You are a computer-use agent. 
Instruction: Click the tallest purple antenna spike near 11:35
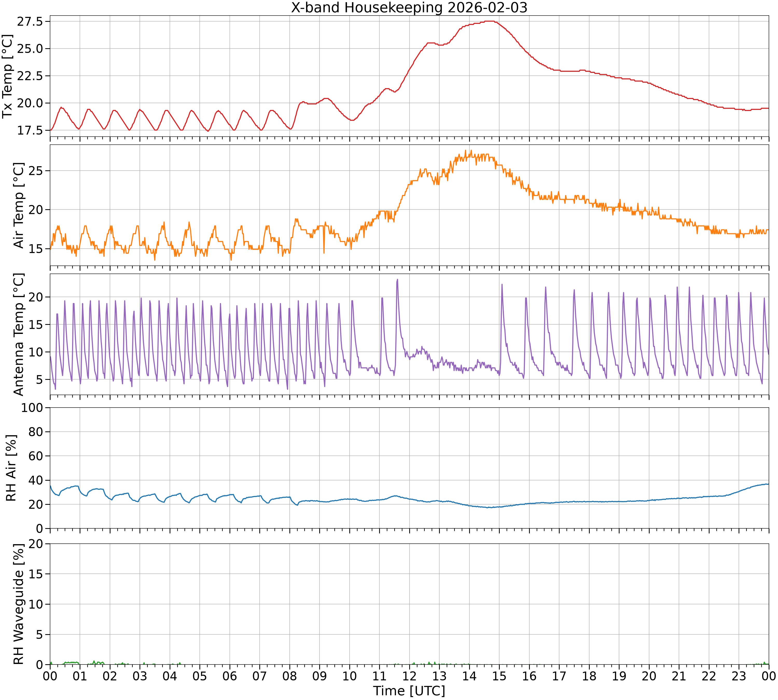(x=398, y=280)
